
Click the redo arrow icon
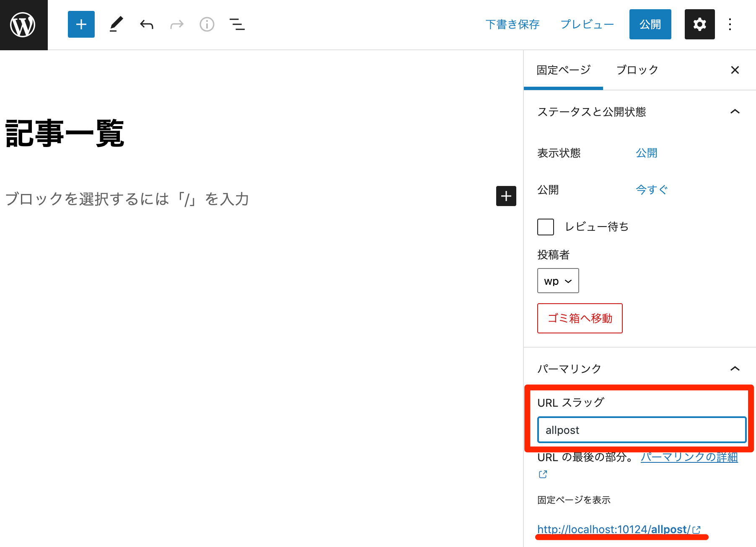[177, 24]
